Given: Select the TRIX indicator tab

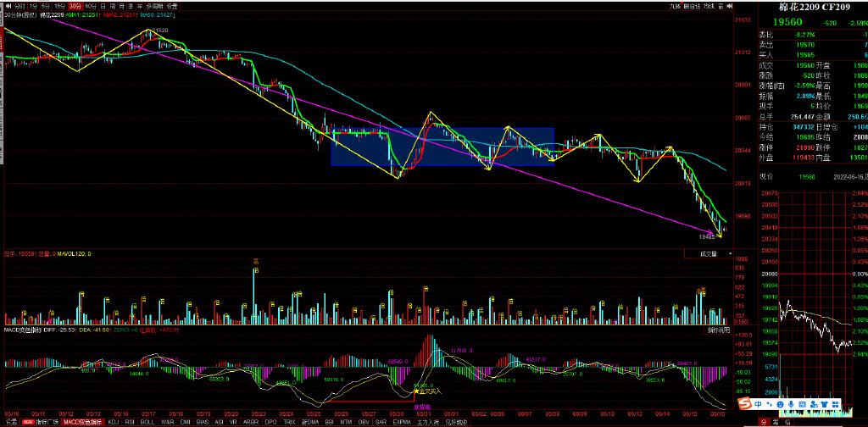Looking at the screenshot, I should (290, 422).
